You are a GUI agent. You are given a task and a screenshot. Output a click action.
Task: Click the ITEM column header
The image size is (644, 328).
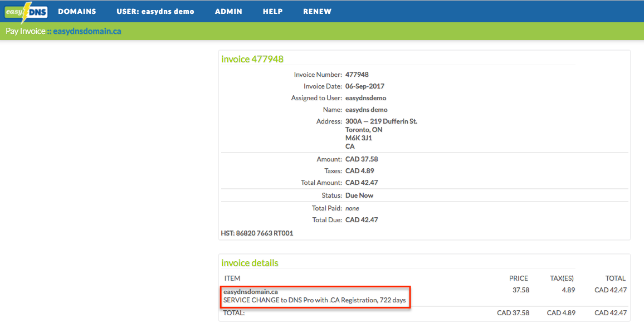pyautogui.click(x=232, y=278)
